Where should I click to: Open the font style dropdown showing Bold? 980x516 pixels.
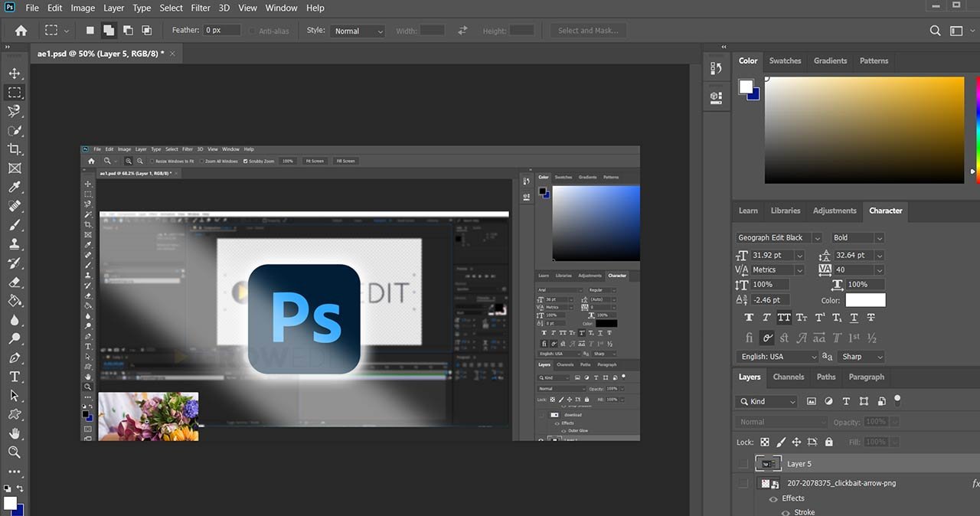(857, 238)
